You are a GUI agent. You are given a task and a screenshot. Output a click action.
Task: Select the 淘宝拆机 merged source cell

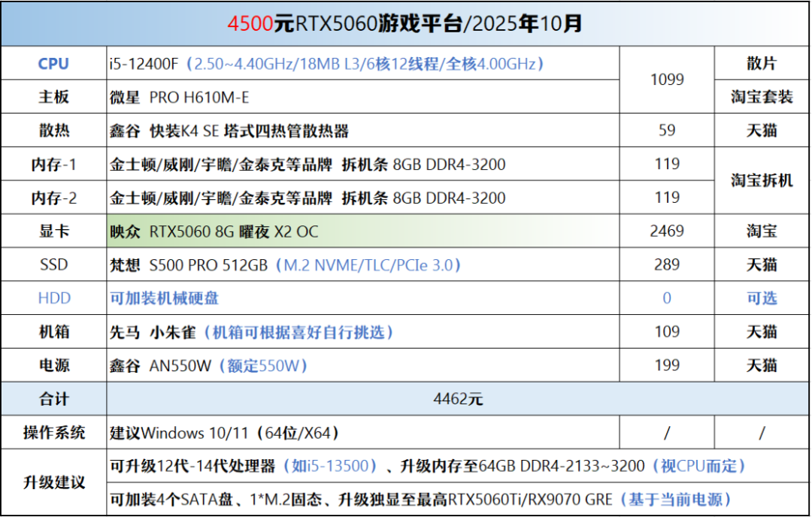(761, 181)
